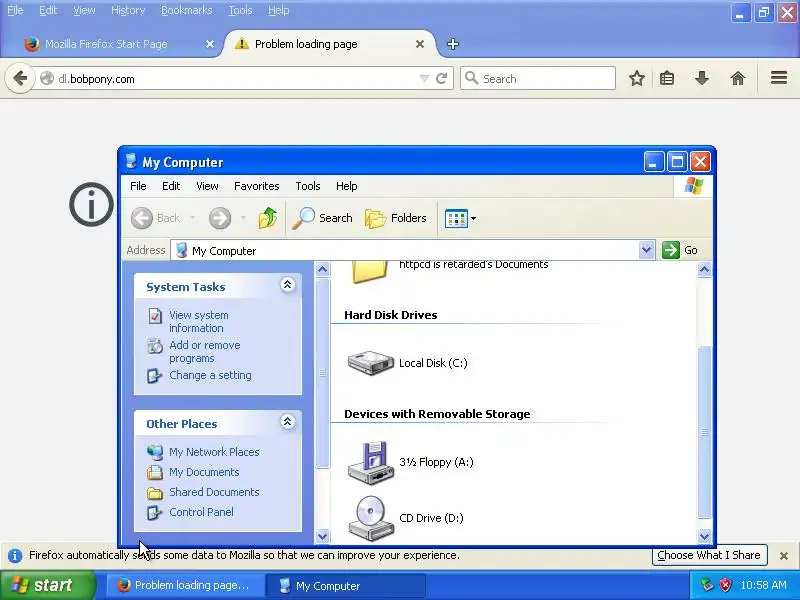Close the Problem loading page tab
Viewport: 800px width, 600px height.
click(x=420, y=44)
